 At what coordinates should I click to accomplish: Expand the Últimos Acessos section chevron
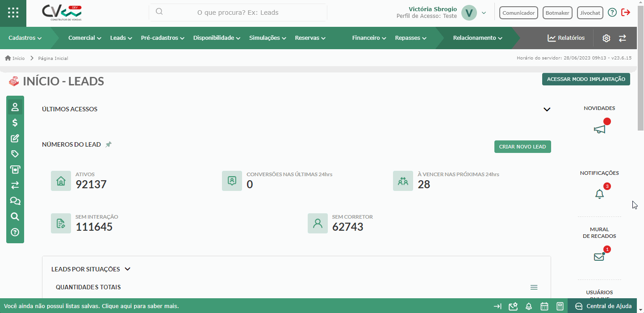[x=547, y=109]
